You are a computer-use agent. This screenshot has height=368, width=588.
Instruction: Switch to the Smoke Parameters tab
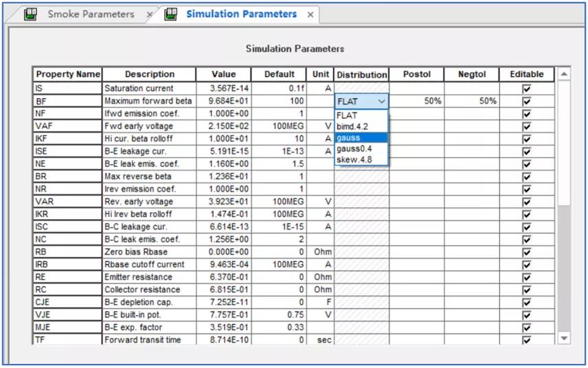91,14
